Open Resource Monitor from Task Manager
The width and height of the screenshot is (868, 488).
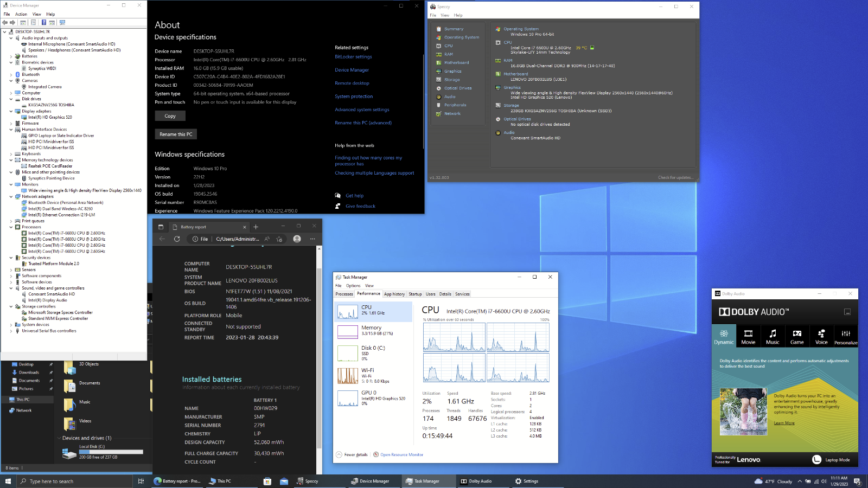pos(398,455)
